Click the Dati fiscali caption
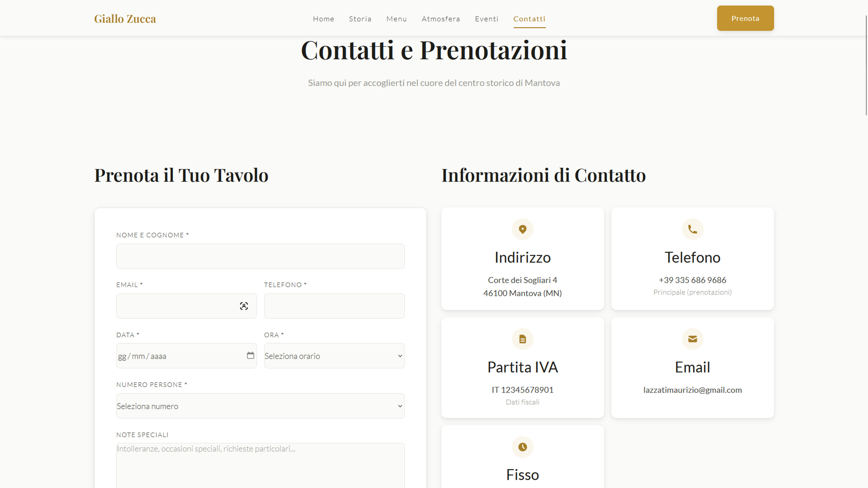 pos(523,402)
